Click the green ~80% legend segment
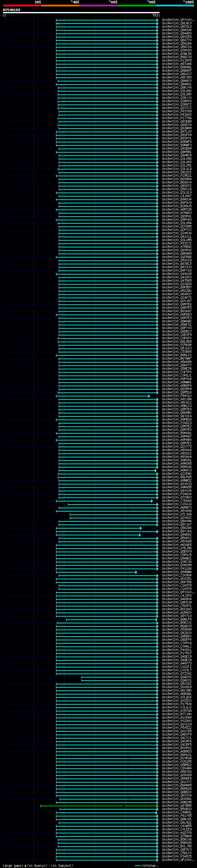The height and width of the screenshot is (868, 197). [137, 6]
